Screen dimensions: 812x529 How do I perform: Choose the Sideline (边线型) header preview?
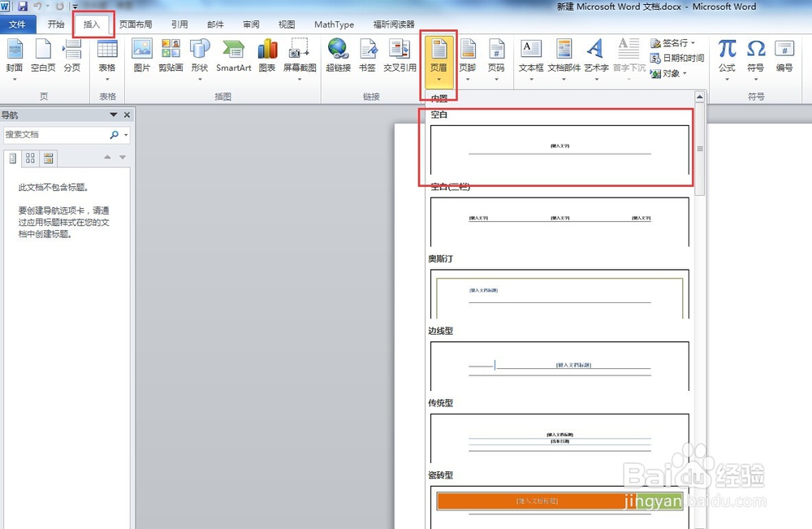click(x=559, y=366)
